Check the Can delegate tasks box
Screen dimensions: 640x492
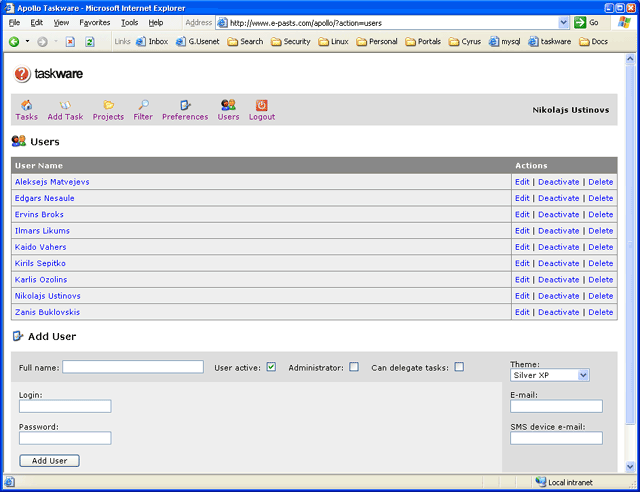pos(460,367)
